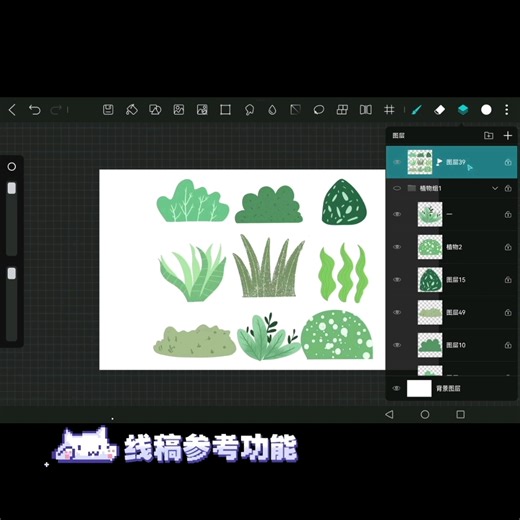Hide the 图层10 layer

pyautogui.click(x=397, y=345)
